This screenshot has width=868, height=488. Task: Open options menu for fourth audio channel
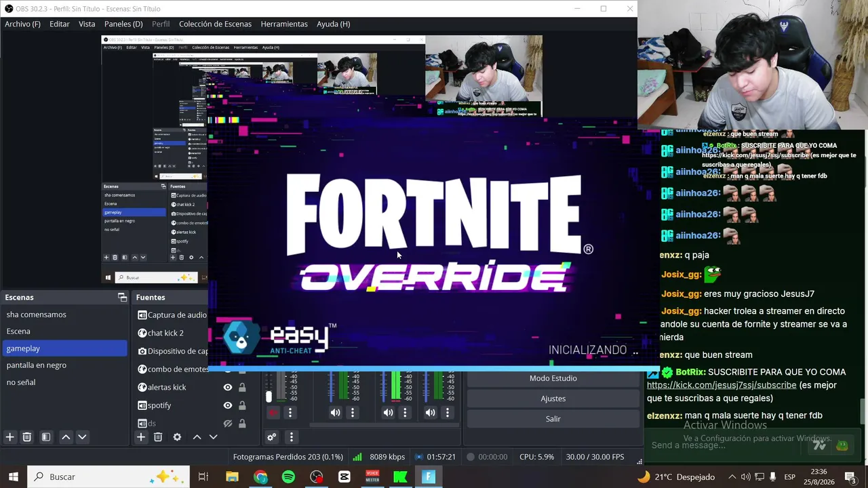pos(447,412)
